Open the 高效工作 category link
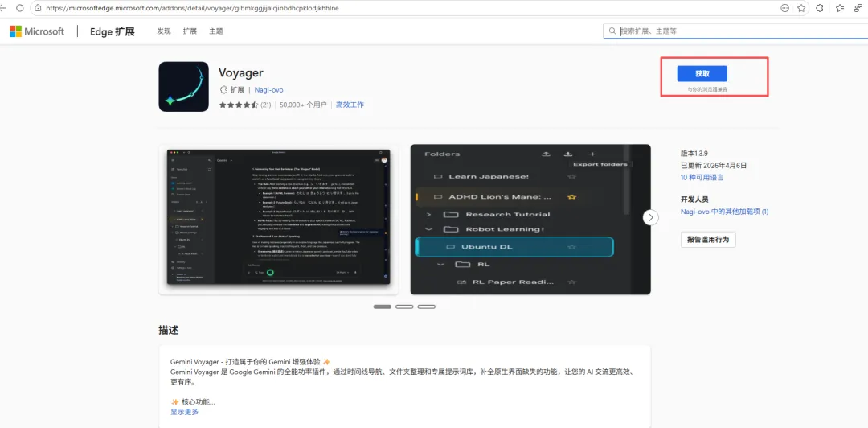This screenshot has height=428, width=868. point(350,105)
